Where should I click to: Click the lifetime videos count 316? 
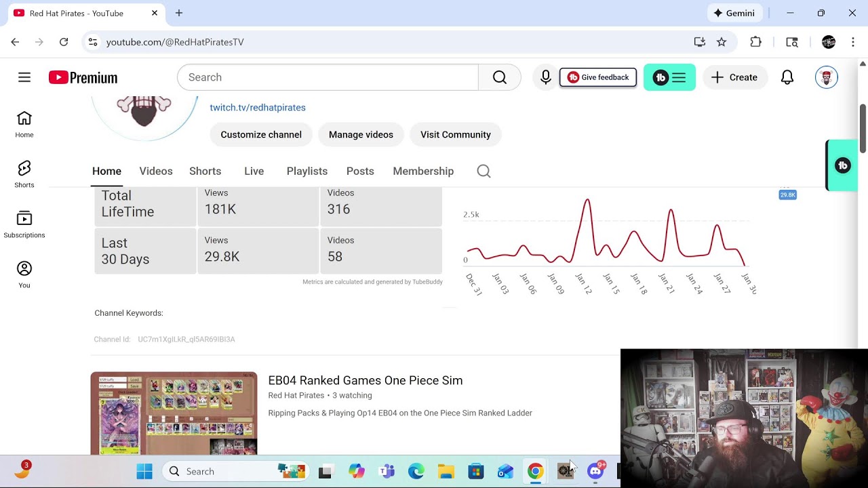[x=339, y=209]
